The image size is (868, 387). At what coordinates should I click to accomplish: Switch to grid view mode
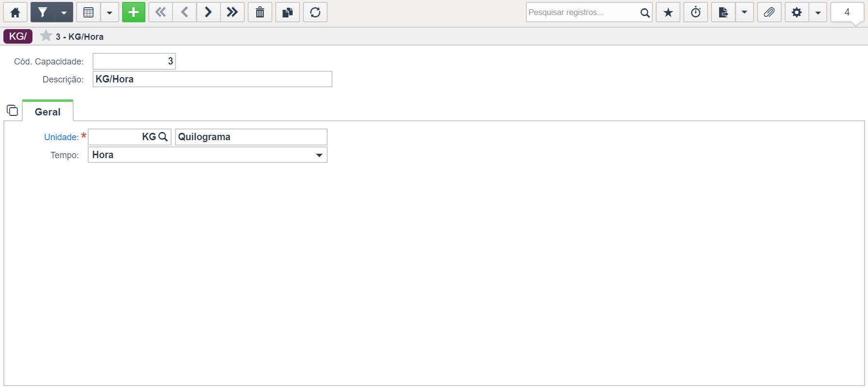point(88,13)
